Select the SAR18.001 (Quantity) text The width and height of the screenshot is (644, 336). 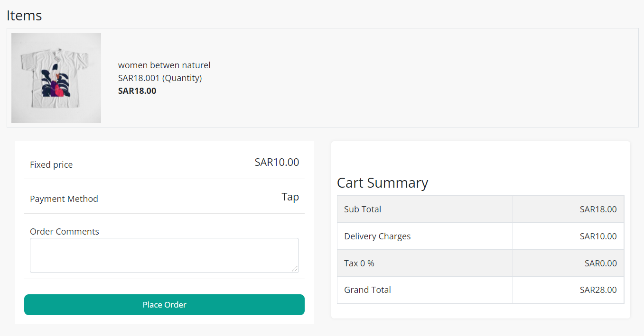160,78
